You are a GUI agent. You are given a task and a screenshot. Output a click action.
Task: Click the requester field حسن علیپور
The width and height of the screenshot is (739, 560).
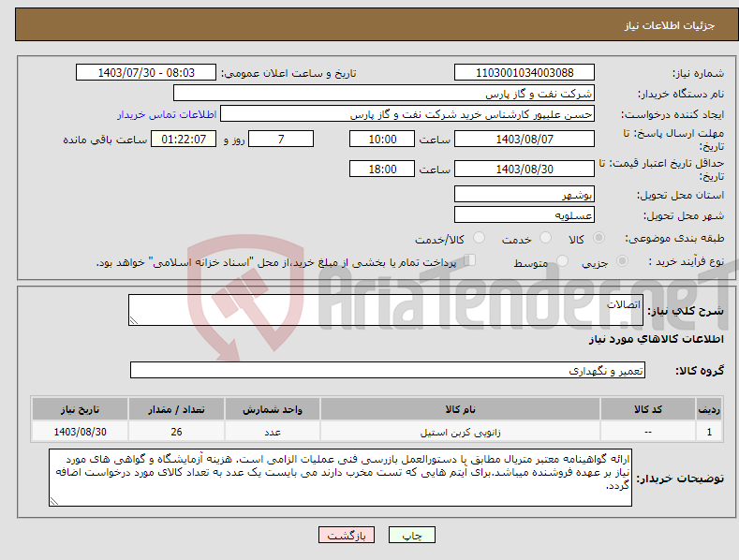pyautogui.click(x=407, y=113)
